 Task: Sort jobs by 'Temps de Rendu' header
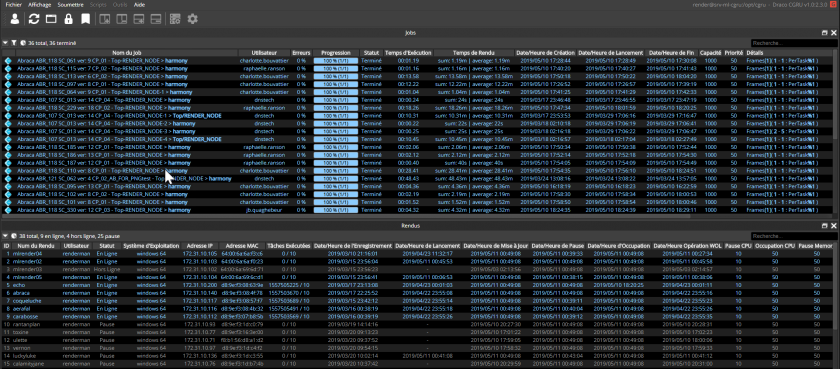(474, 53)
